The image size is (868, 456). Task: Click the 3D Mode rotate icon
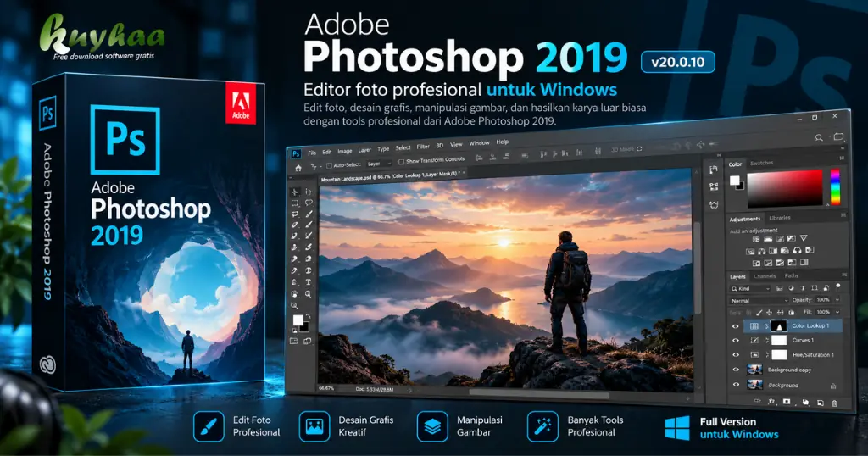tap(639, 149)
